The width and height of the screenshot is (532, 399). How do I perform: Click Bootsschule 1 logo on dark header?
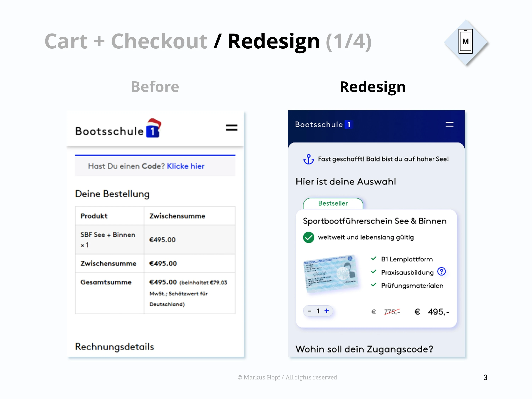tap(324, 124)
